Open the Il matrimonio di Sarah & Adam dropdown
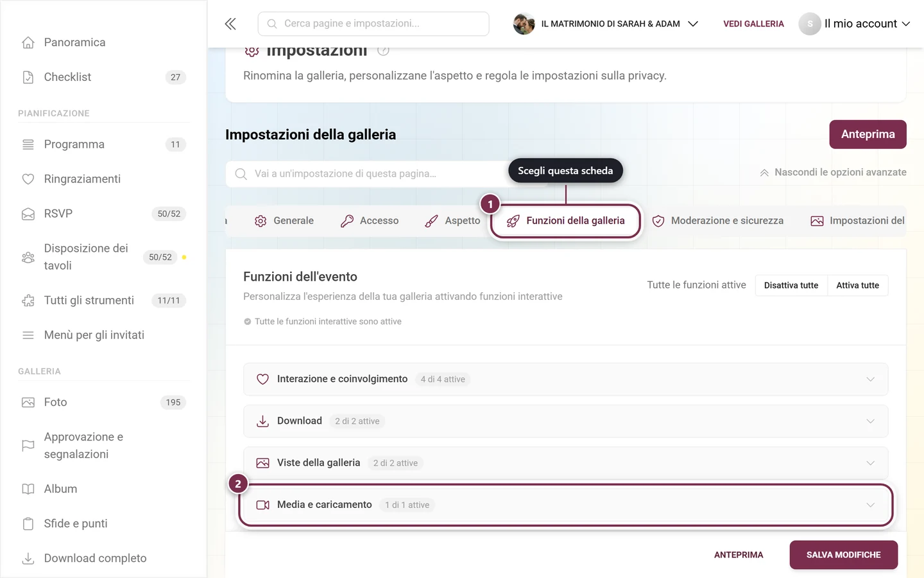 pyautogui.click(x=606, y=24)
